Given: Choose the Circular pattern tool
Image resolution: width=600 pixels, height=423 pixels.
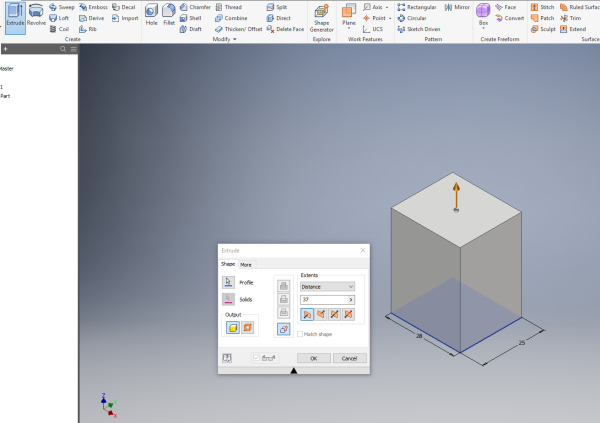Looking at the screenshot, I should click(x=412, y=18).
